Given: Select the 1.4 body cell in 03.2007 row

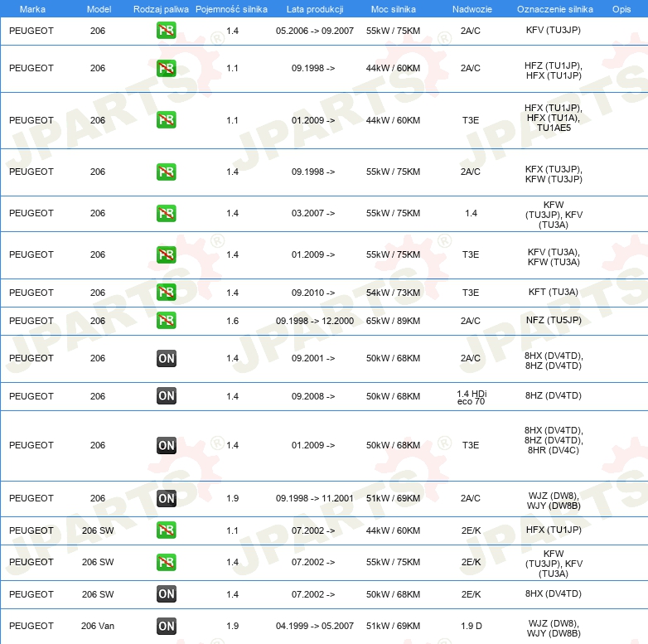Looking at the screenshot, I should [x=471, y=213].
